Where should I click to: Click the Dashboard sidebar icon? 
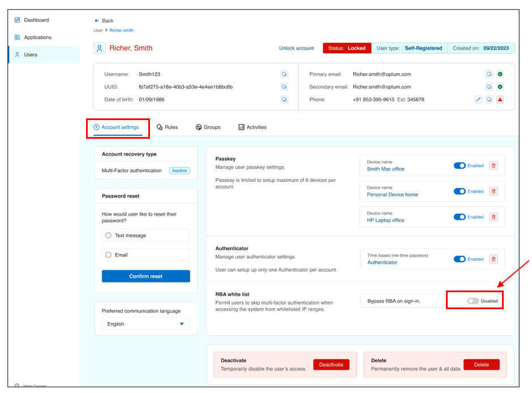(18, 20)
